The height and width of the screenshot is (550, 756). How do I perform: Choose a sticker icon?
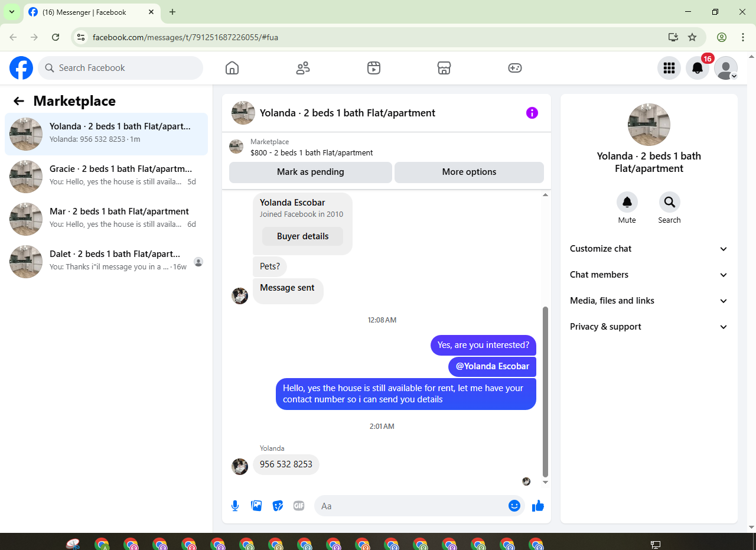tap(278, 506)
